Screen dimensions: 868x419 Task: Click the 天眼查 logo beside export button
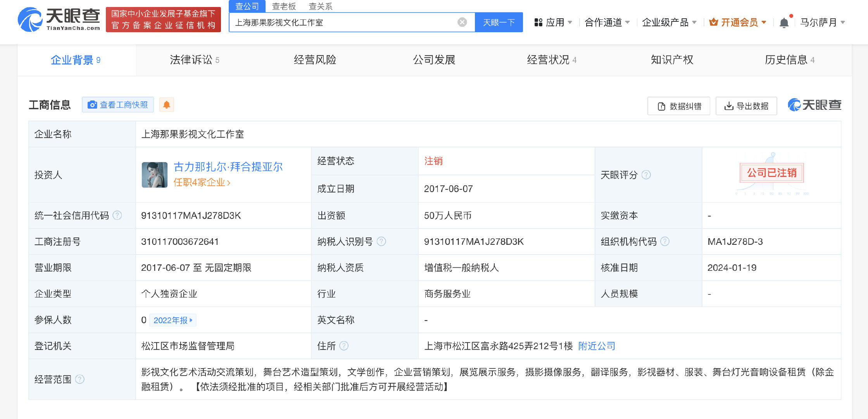815,105
